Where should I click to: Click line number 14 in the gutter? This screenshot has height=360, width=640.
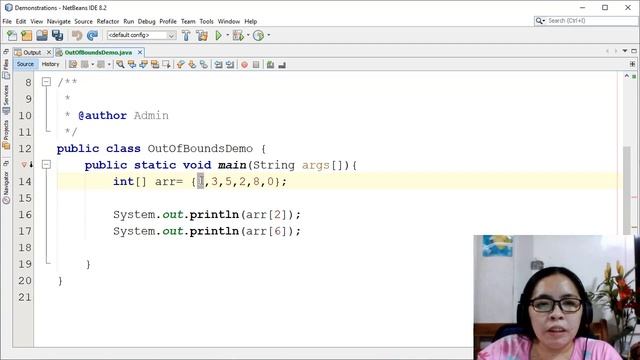point(24,181)
